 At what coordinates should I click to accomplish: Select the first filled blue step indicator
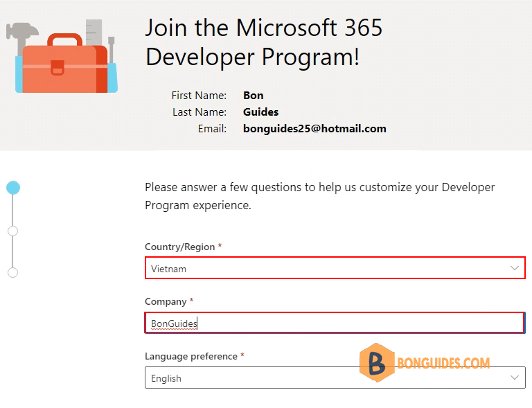13,188
